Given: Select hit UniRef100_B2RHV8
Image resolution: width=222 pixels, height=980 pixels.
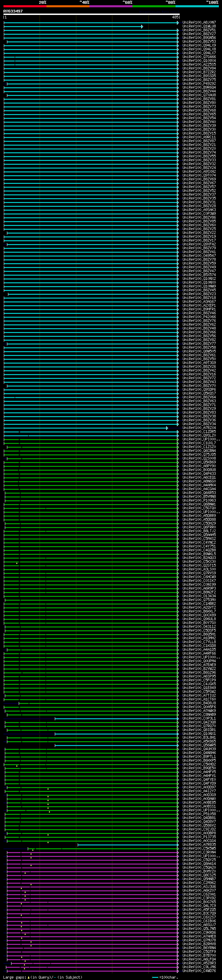Looking at the screenshot, I should [x=199, y=944].
